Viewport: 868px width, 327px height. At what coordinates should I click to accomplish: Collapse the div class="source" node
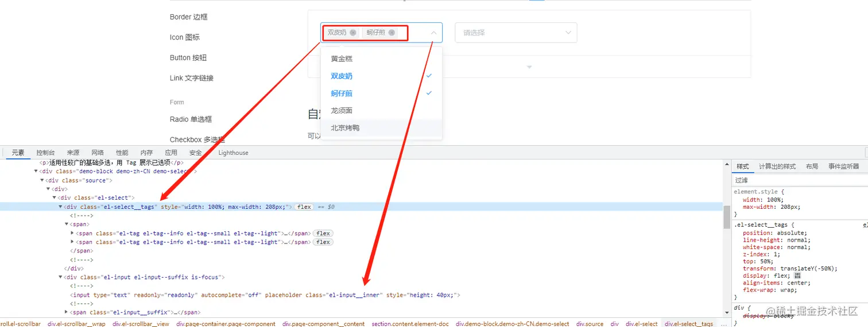tap(42, 180)
